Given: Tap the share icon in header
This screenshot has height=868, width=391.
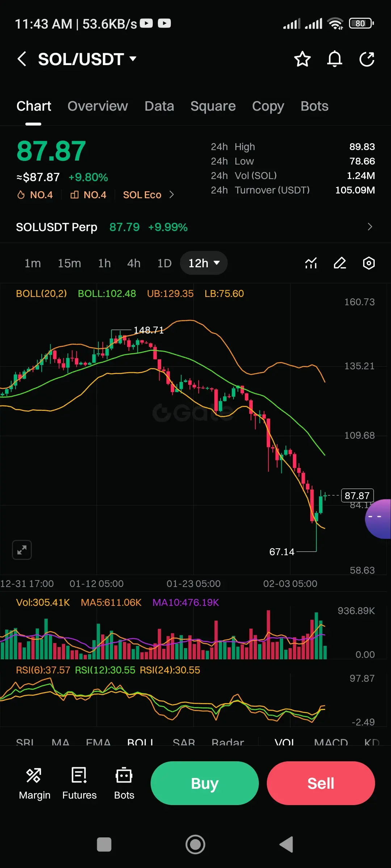Looking at the screenshot, I should tap(367, 59).
